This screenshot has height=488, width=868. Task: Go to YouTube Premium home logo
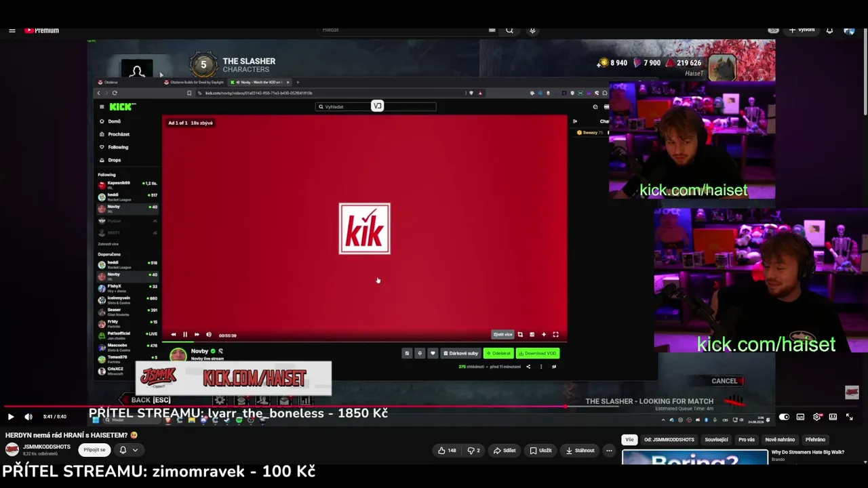pyautogui.click(x=42, y=30)
